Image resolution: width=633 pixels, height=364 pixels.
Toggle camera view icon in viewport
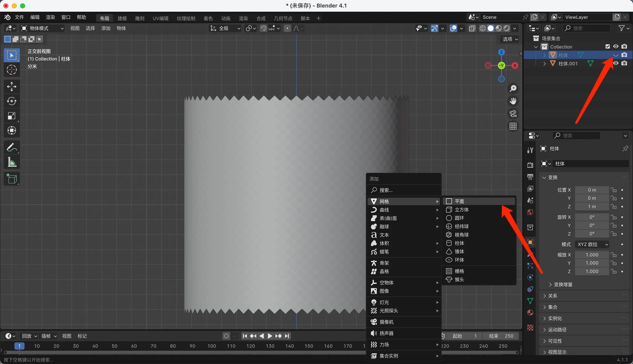click(513, 114)
